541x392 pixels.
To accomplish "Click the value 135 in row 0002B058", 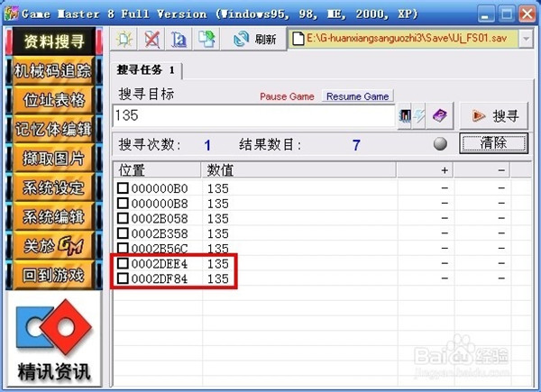I will [x=218, y=219].
